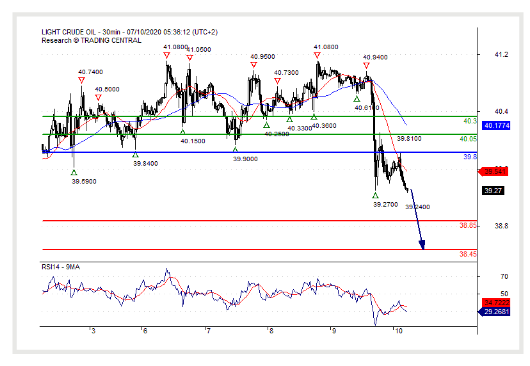Click the 38.8 price axis tick
This screenshot has width=530, height=366.
[502, 226]
